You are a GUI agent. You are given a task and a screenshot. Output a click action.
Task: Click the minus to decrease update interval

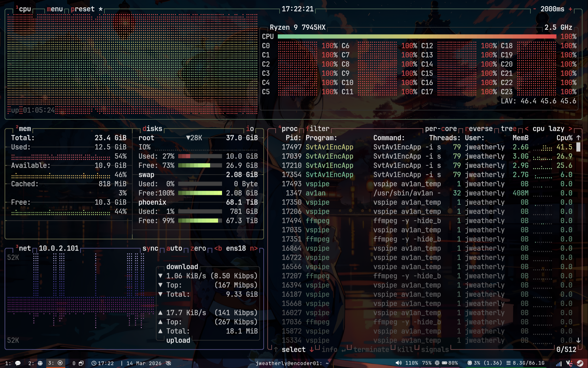click(535, 9)
